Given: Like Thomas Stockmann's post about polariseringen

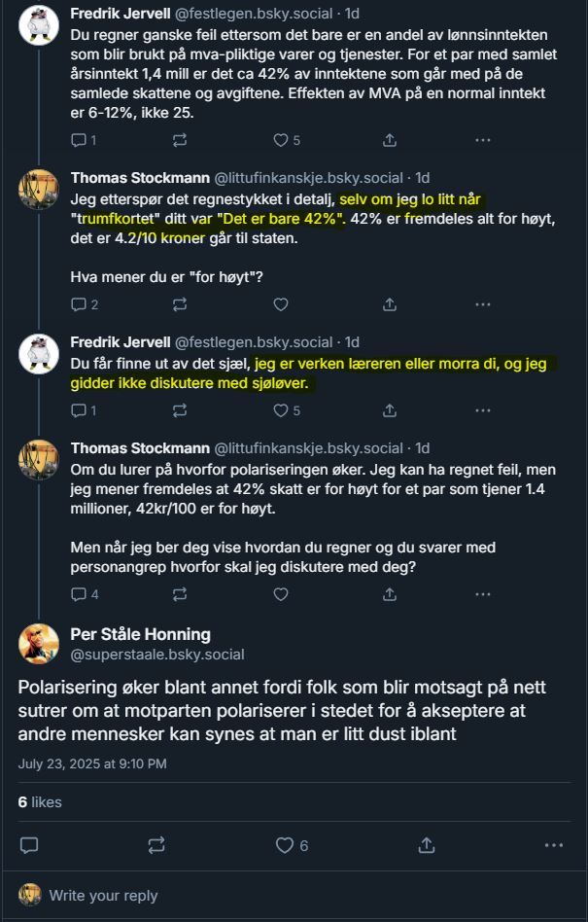Looking at the screenshot, I should pos(281,594).
